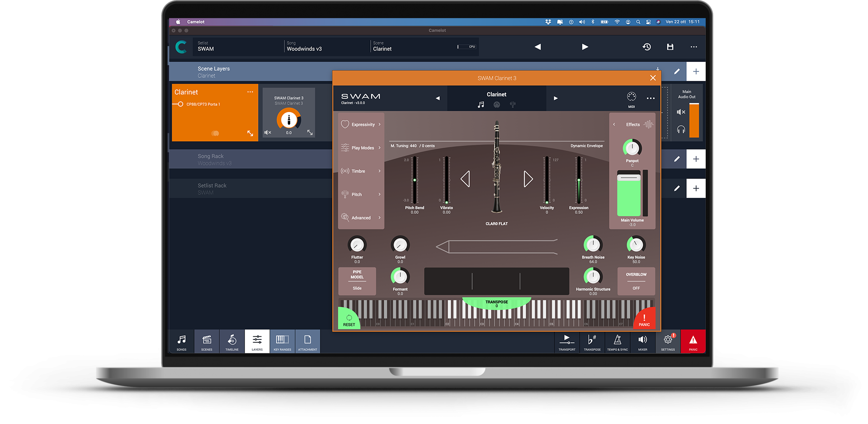Adjust the Vibrato slider

click(447, 180)
